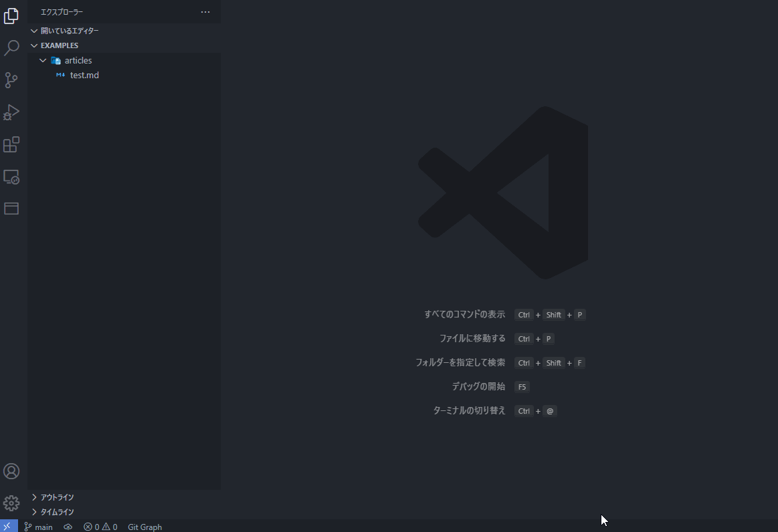Click the ターミナルの切り替え hint text
The height and width of the screenshot is (532, 778).
(x=469, y=410)
